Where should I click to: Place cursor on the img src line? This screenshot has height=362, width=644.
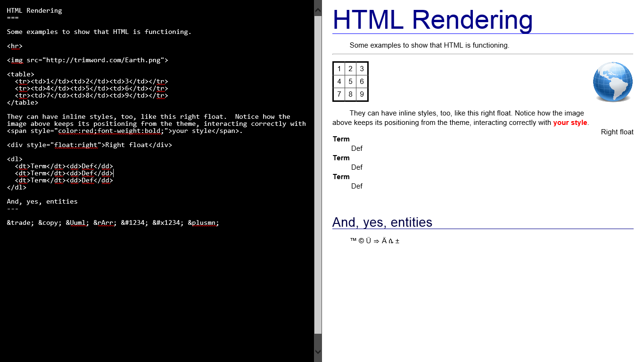[87, 60]
